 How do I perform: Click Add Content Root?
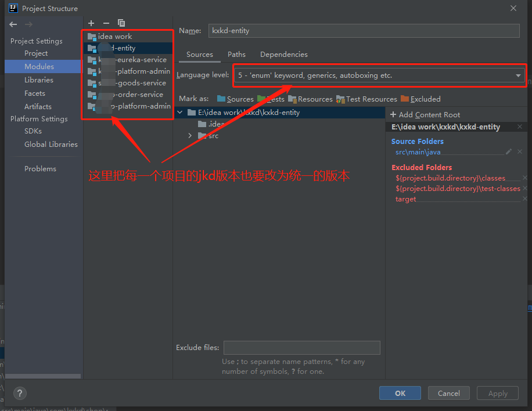point(425,114)
